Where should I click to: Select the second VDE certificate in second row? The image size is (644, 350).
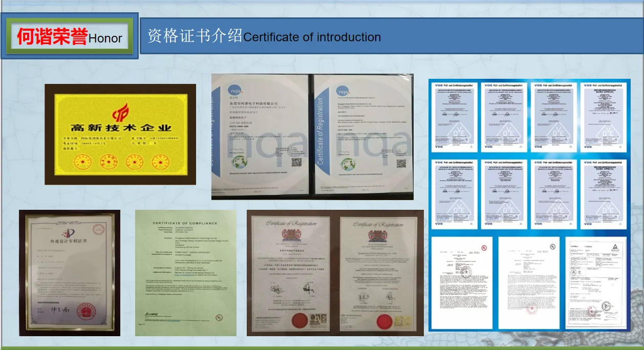[x=505, y=194]
